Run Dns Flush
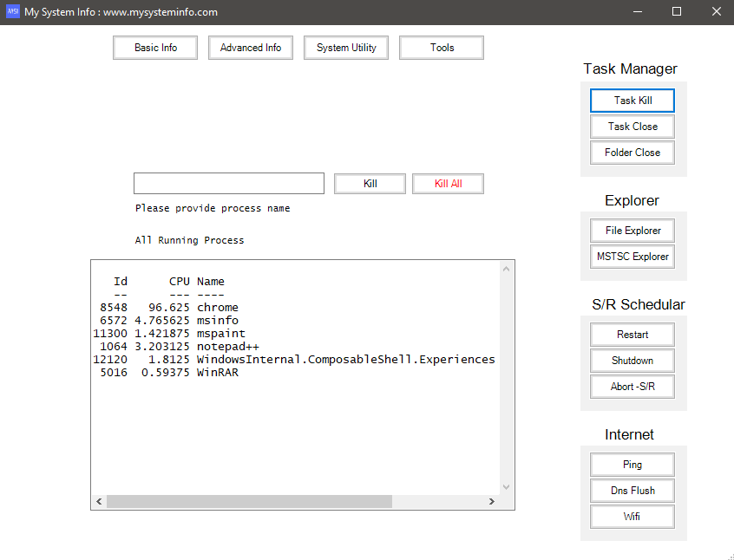Viewport: 734px width, 560px height. point(632,491)
